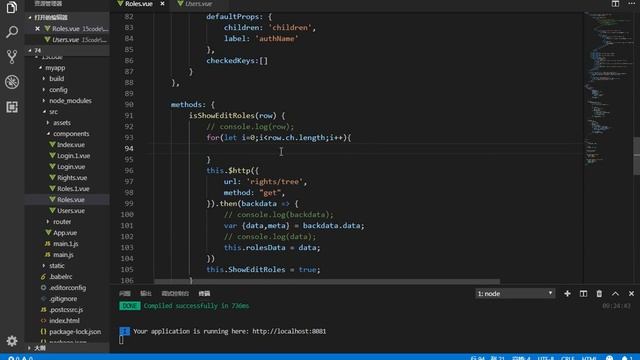The width and height of the screenshot is (640, 360).
Task: Open the Output panel tab
Action: pos(146,293)
